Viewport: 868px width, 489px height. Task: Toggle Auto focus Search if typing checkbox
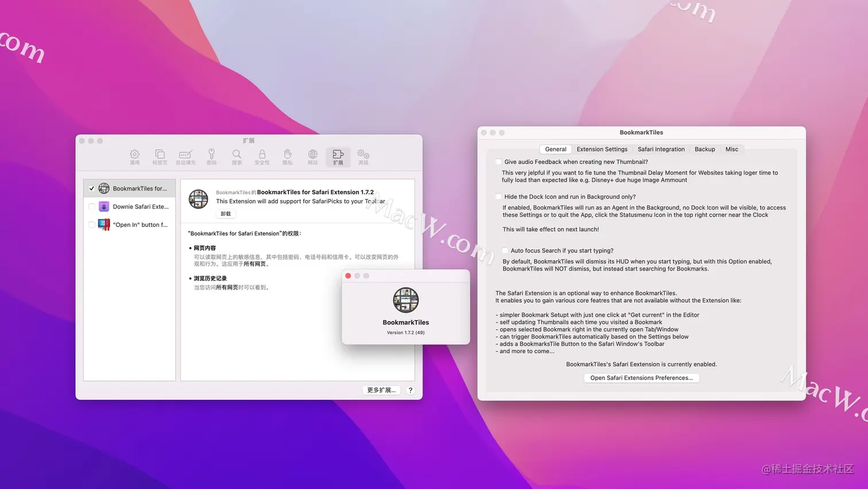click(x=505, y=251)
